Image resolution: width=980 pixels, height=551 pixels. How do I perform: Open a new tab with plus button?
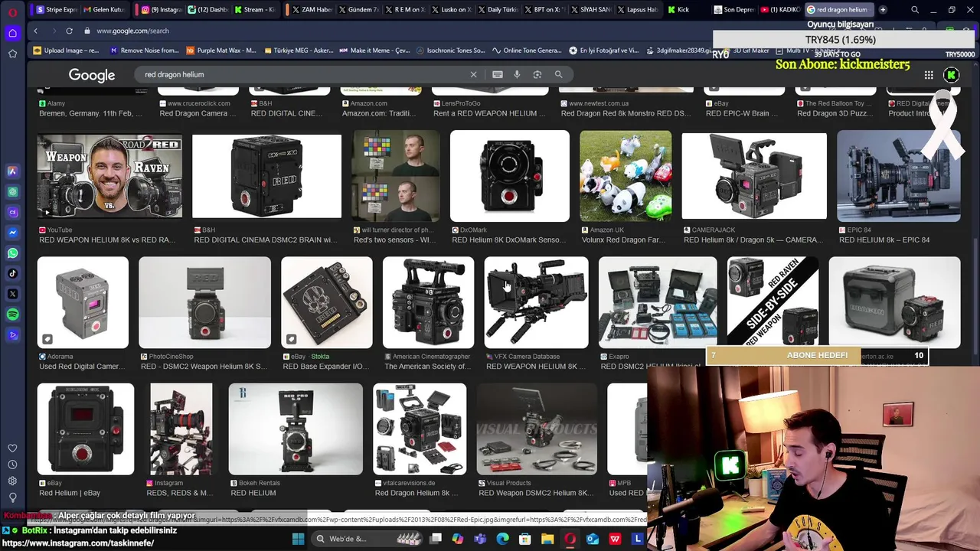coord(883,10)
